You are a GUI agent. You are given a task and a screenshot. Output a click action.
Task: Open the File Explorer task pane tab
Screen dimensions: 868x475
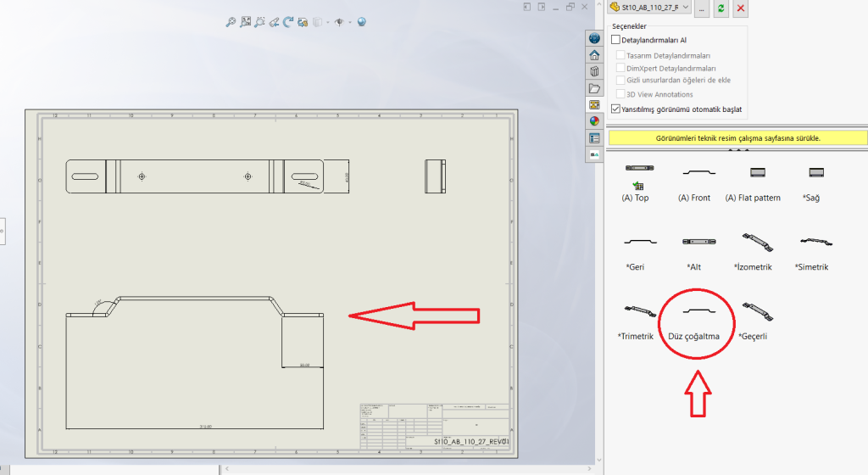(594, 88)
